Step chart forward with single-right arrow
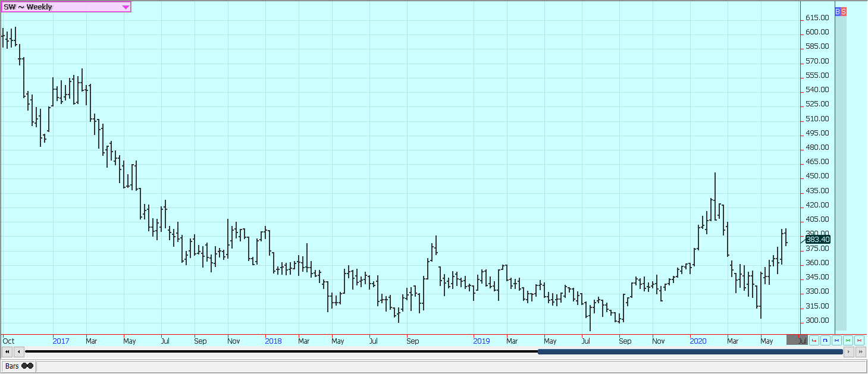 [849, 352]
